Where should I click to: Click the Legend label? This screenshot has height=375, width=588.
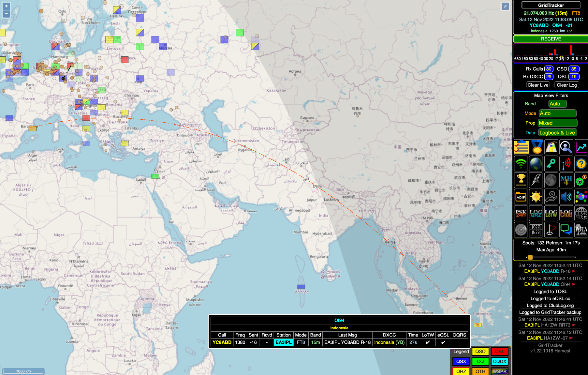(461, 352)
